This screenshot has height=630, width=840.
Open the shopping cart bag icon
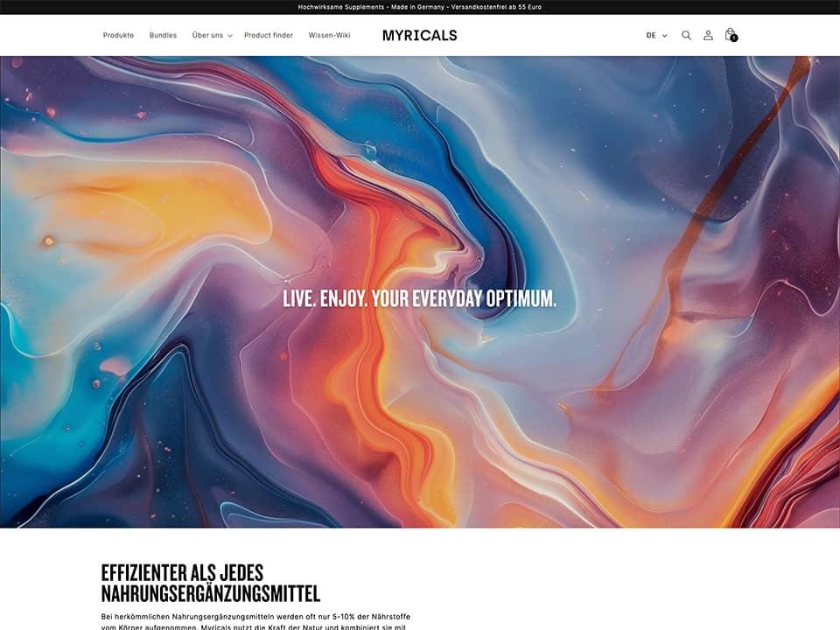click(730, 35)
